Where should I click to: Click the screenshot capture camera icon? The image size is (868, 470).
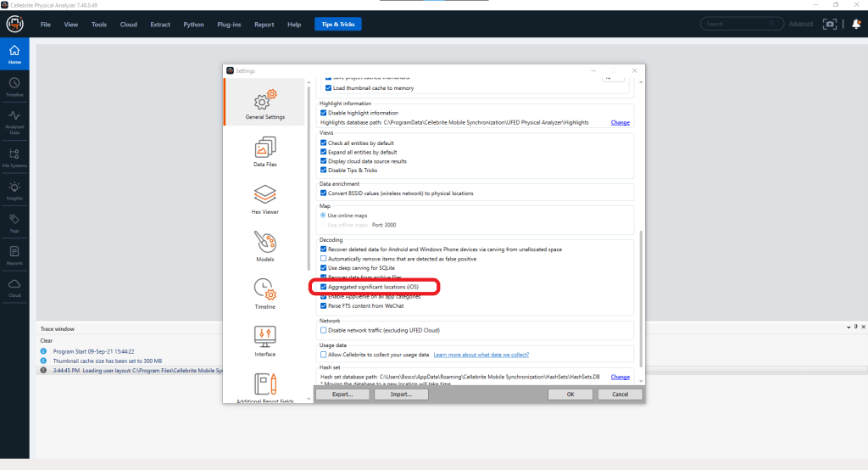click(829, 24)
